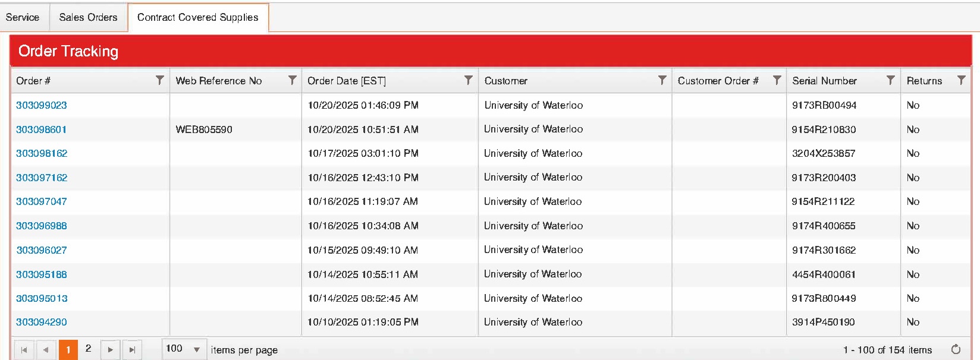Open the Order # column filter
This screenshot has width=980, height=360.
click(x=159, y=80)
